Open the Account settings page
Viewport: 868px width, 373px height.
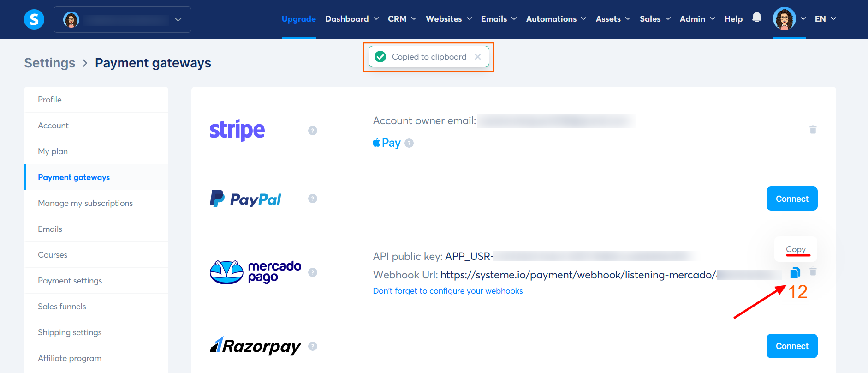pos(96,126)
